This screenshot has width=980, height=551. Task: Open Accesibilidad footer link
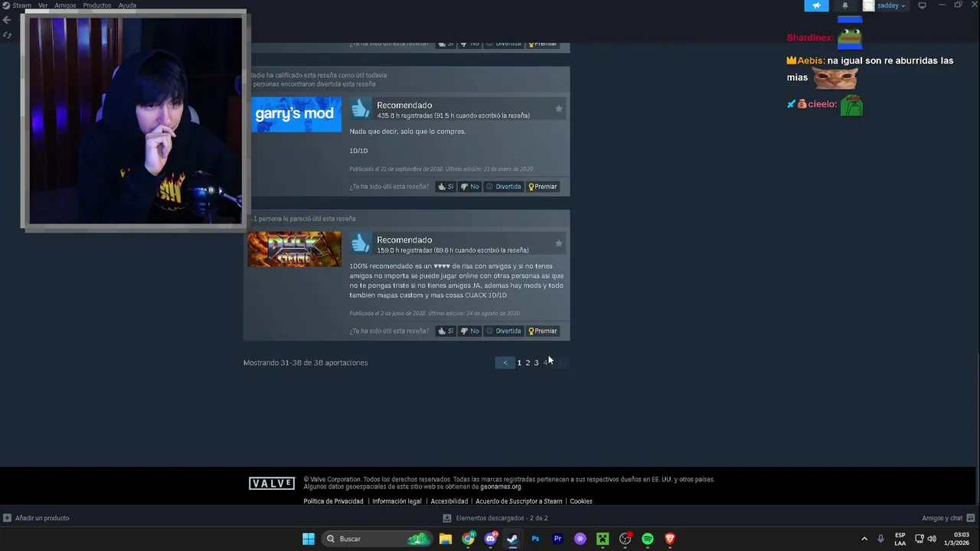pyautogui.click(x=449, y=501)
